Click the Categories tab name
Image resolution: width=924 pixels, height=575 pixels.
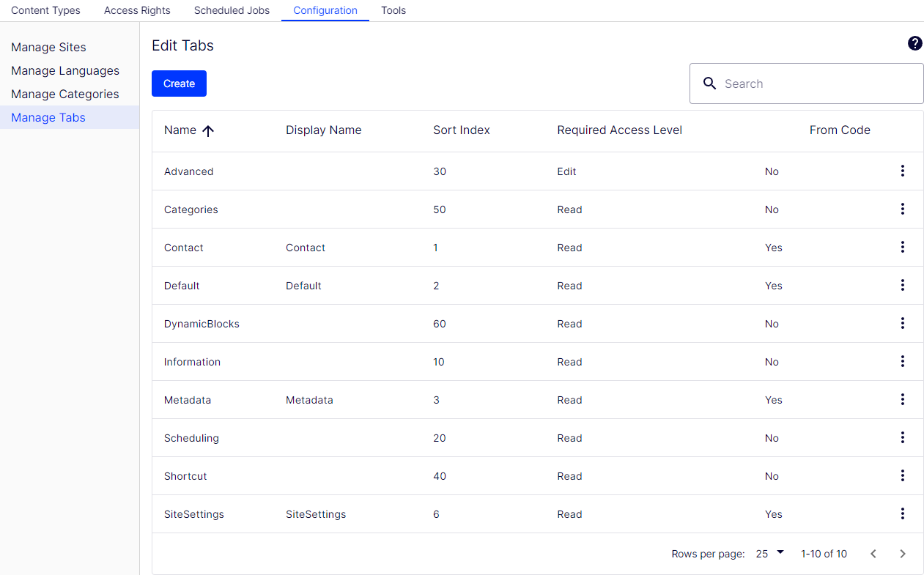(191, 209)
